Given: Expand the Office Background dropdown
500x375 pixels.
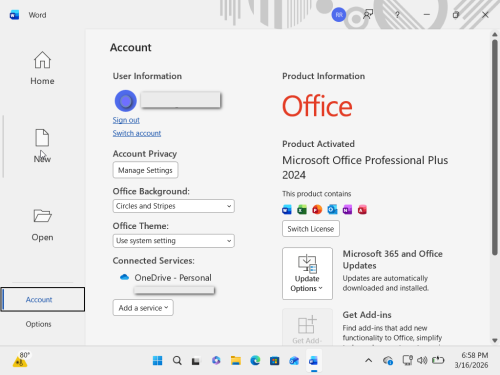Looking at the screenshot, I should pos(173,206).
